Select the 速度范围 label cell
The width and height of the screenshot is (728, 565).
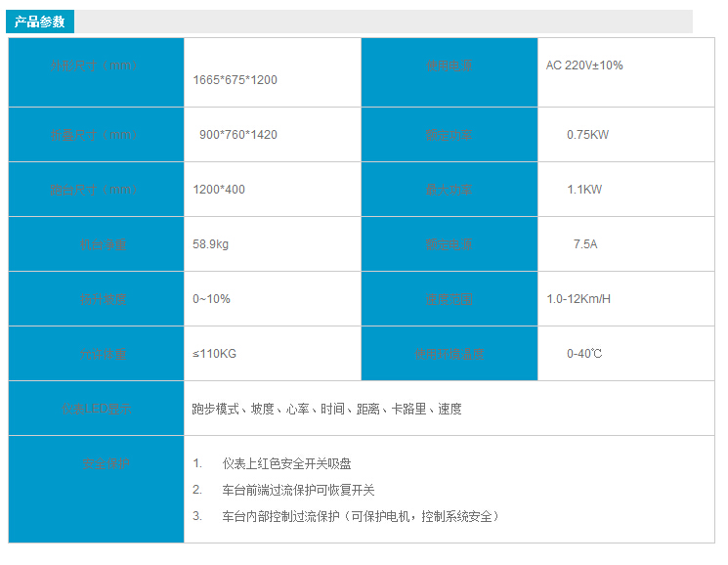pos(450,299)
